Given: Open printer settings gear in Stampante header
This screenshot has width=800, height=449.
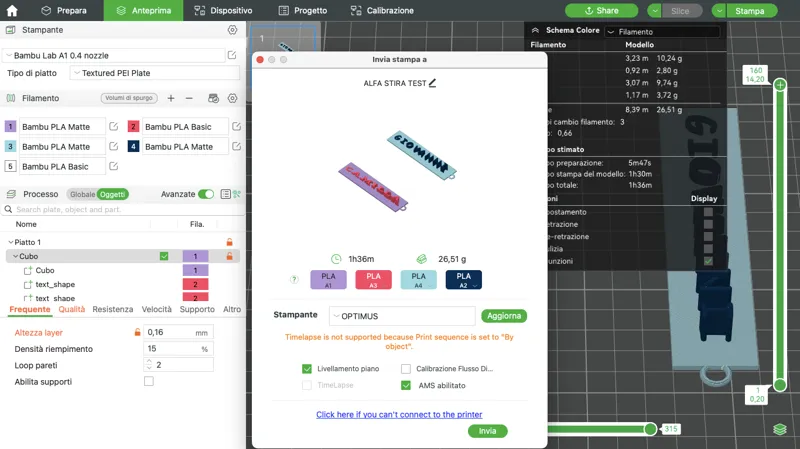Looking at the screenshot, I should (232, 30).
